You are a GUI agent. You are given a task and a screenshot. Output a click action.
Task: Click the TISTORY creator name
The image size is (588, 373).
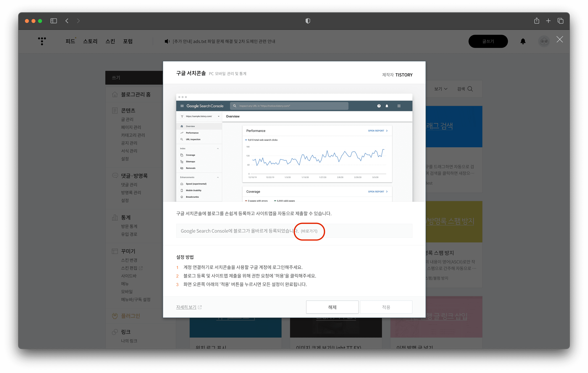[404, 75]
